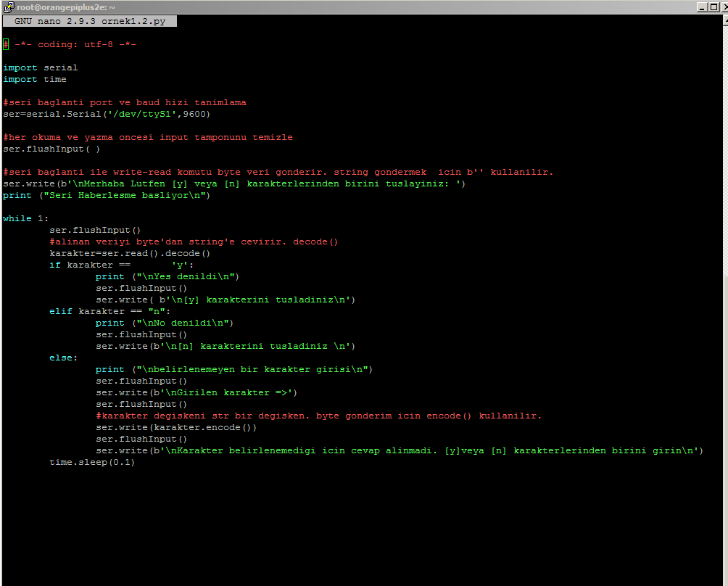Select the ser=serial.Serial('/dev/ttyS1',9600) line

(x=106, y=114)
